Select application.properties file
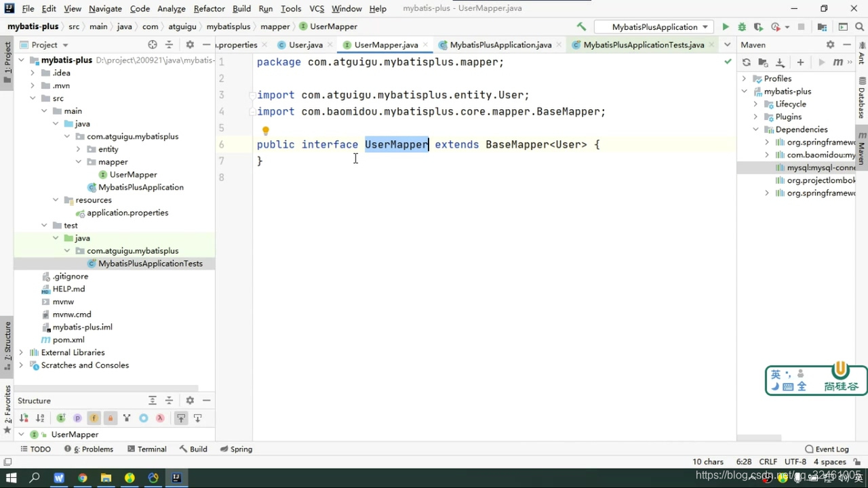 [127, 213]
